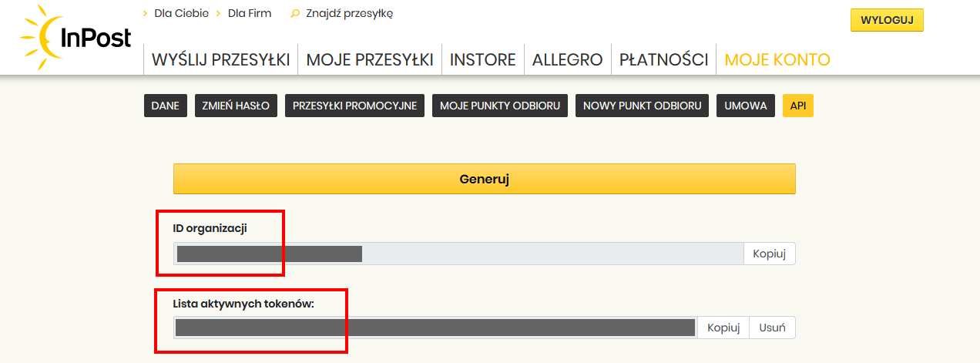Click the Generuj button
The height and width of the screenshot is (363, 980).
pyautogui.click(x=485, y=179)
